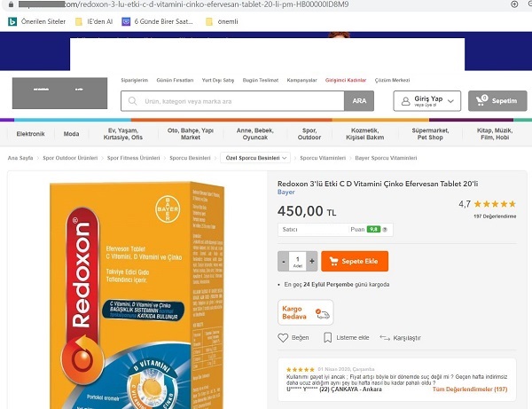The image size is (532, 409).
Task: Click the seller score help question icon
Action: point(385,230)
